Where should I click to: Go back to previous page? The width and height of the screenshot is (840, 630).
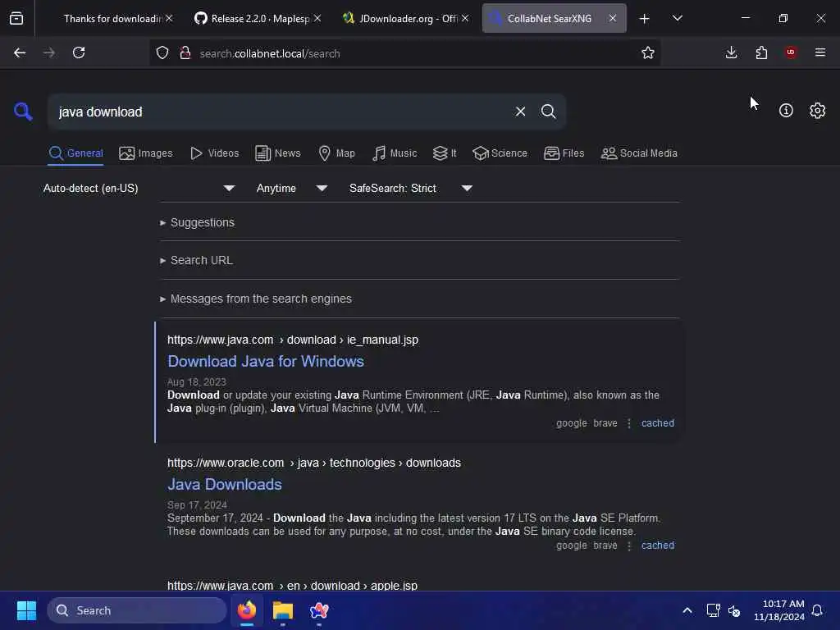pos(20,52)
